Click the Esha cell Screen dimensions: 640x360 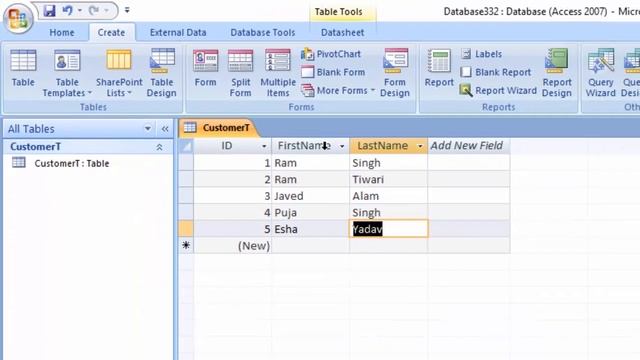click(x=310, y=229)
